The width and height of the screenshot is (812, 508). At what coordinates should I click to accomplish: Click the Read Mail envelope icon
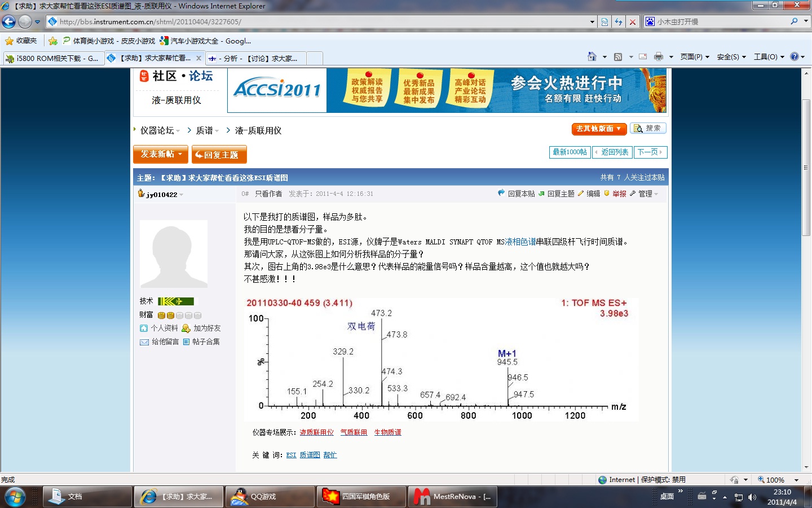tap(643, 56)
